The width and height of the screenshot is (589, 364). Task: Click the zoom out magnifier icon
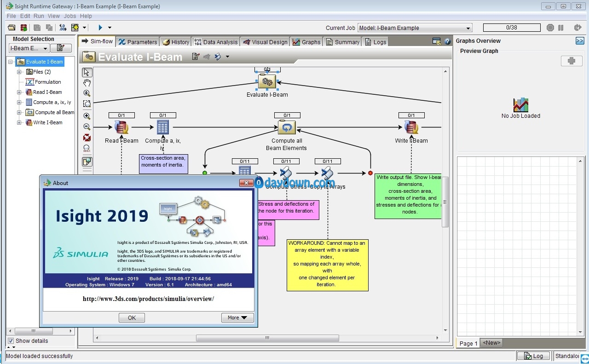click(87, 127)
